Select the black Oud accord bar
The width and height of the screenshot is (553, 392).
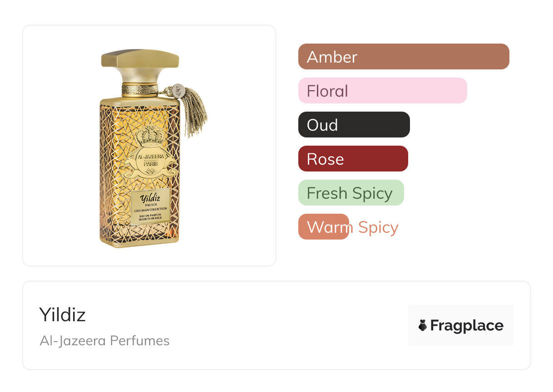tap(354, 125)
